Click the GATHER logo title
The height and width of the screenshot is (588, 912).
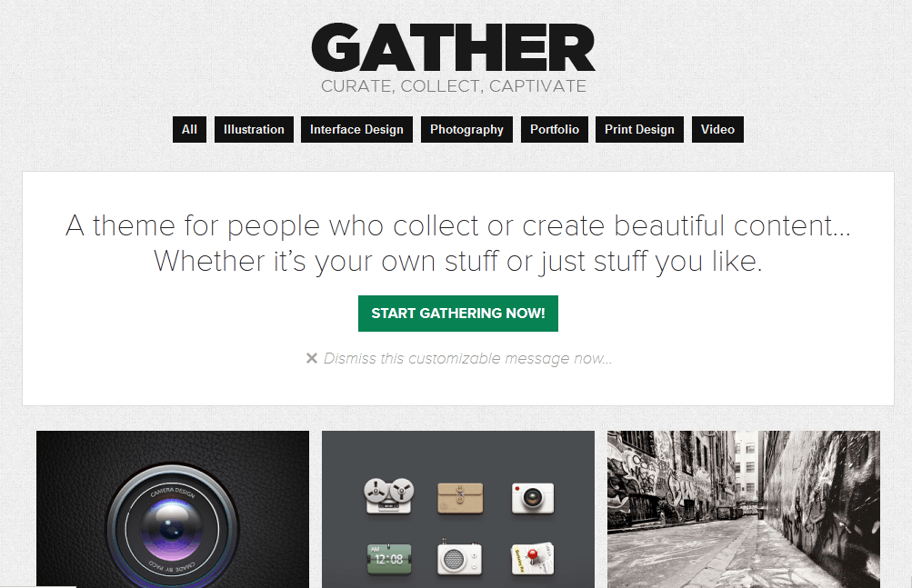[454, 48]
